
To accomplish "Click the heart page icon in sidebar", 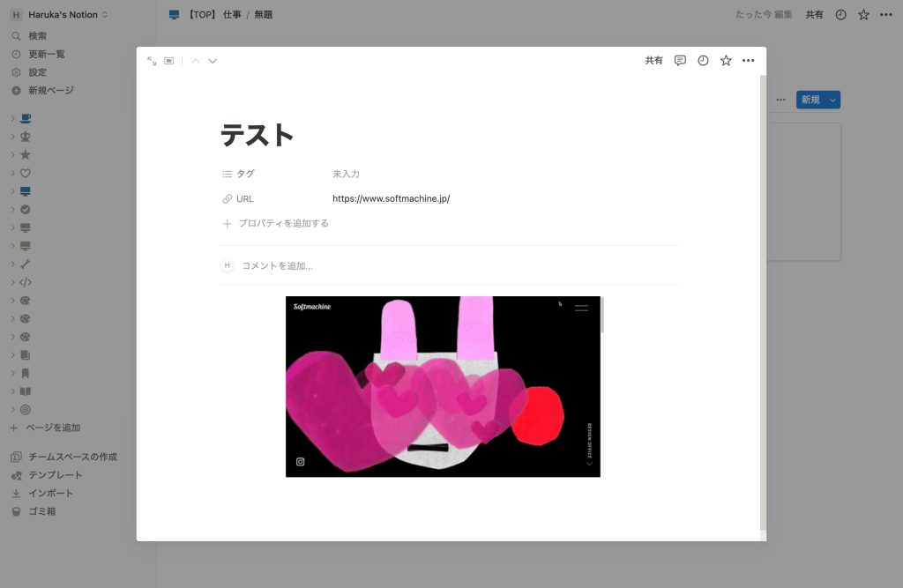I will point(26,174).
